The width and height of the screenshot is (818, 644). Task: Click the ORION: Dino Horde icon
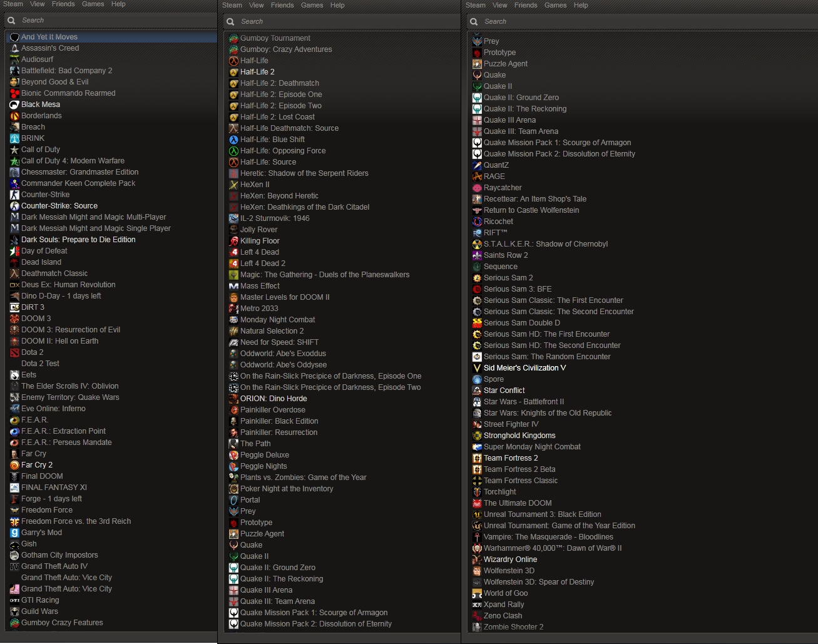(233, 399)
